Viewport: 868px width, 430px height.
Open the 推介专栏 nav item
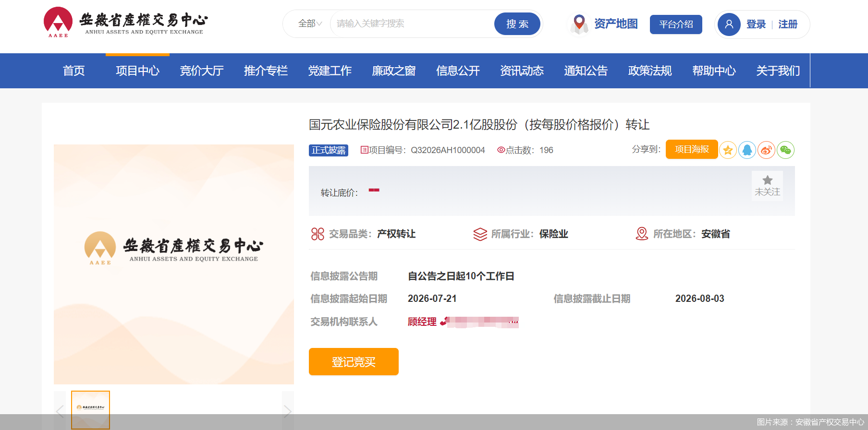click(266, 71)
